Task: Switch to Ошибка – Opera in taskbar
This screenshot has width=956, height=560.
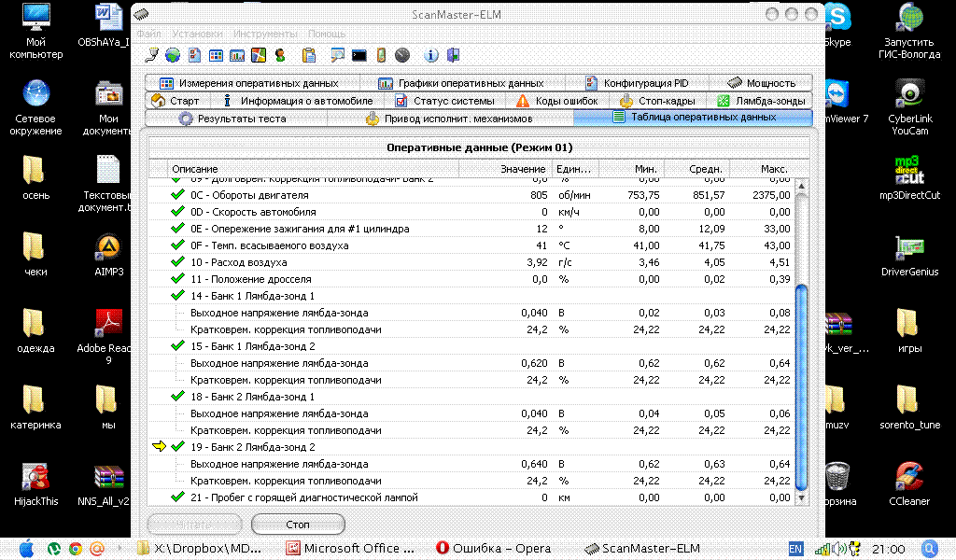Action: coord(495,548)
